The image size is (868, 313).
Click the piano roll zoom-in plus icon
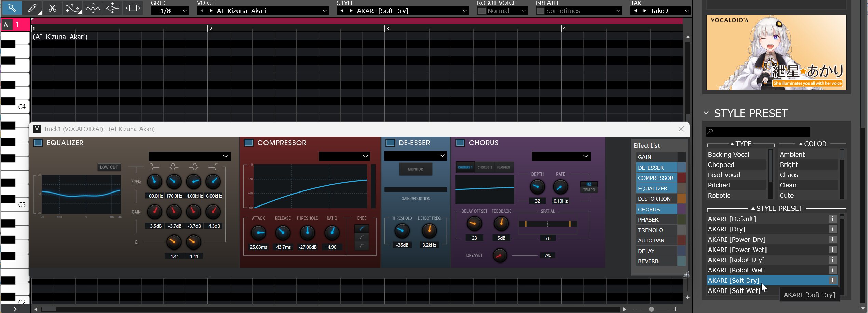point(676,309)
